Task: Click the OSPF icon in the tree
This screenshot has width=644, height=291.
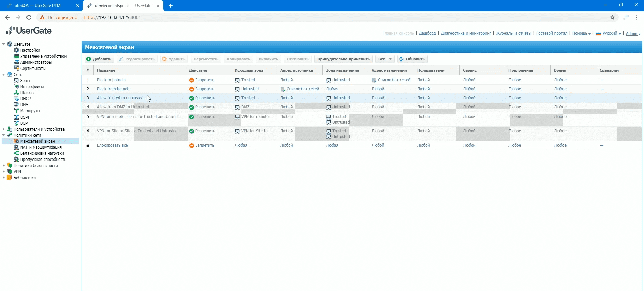Action: pos(16,117)
